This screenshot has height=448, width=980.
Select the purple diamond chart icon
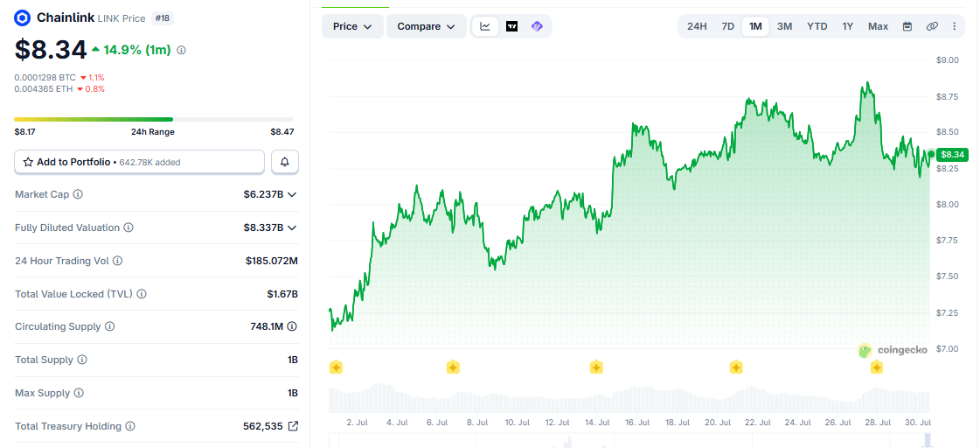point(537,26)
